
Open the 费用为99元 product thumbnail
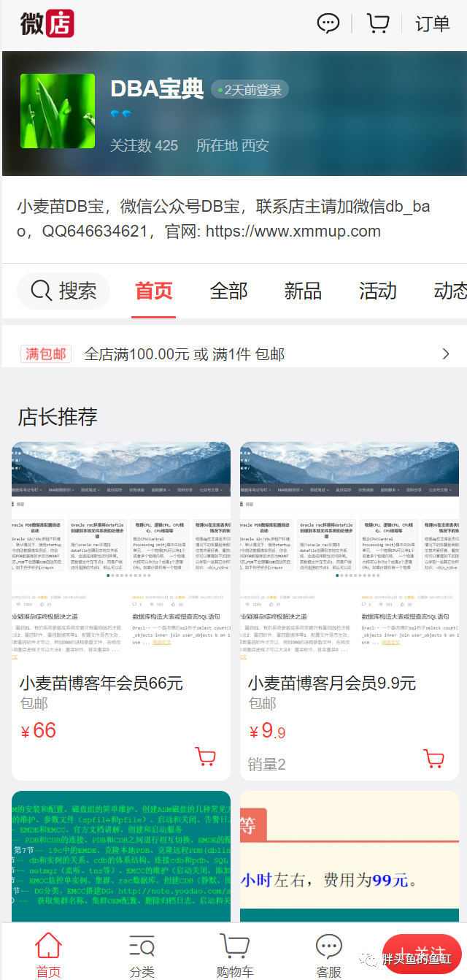click(x=350, y=857)
